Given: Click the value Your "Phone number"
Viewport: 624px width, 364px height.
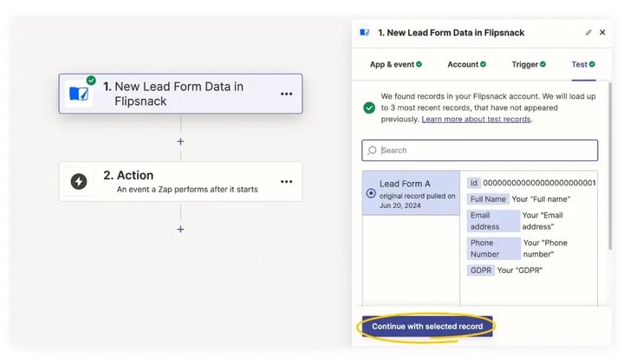Looking at the screenshot, I should pos(545,248).
